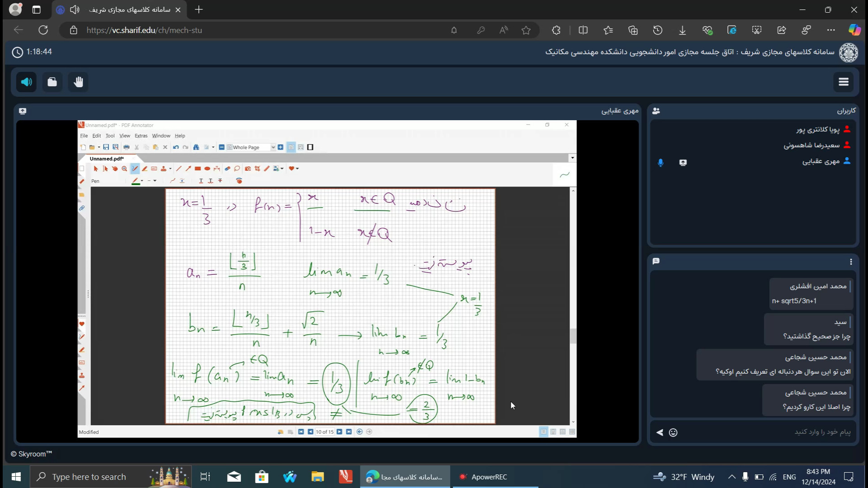Screen dimensions: 868x488
Task: Click the presenter's blue microphone icon
Action: click(660, 162)
